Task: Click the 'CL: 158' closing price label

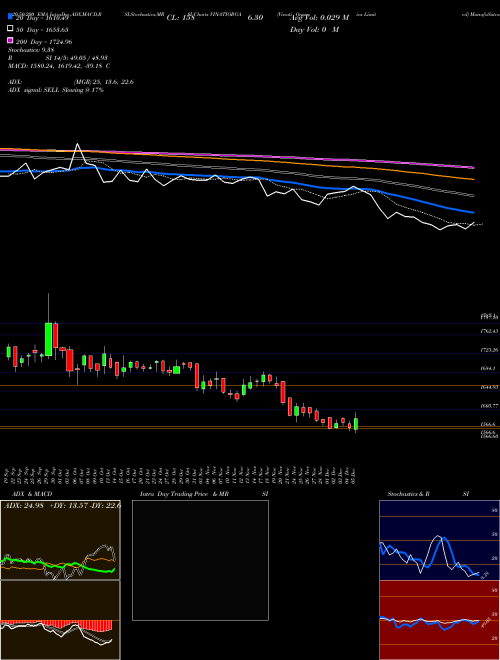Action: (x=181, y=18)
